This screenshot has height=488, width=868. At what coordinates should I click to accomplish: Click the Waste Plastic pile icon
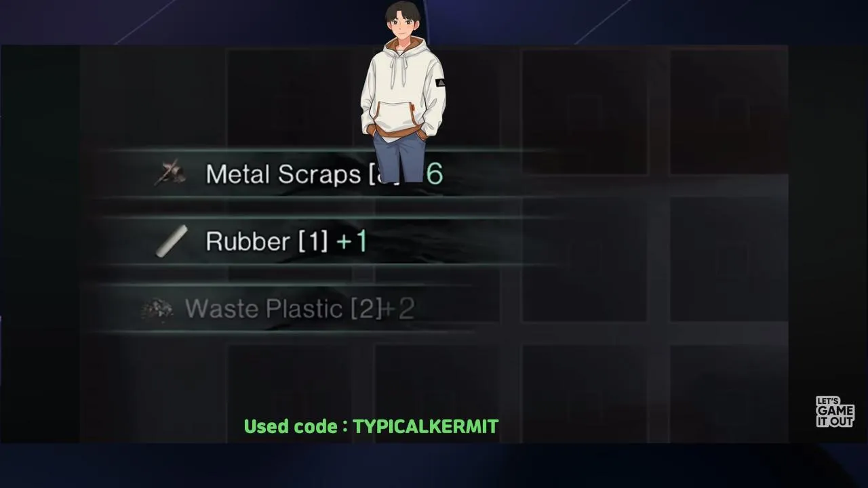(157, 310)
